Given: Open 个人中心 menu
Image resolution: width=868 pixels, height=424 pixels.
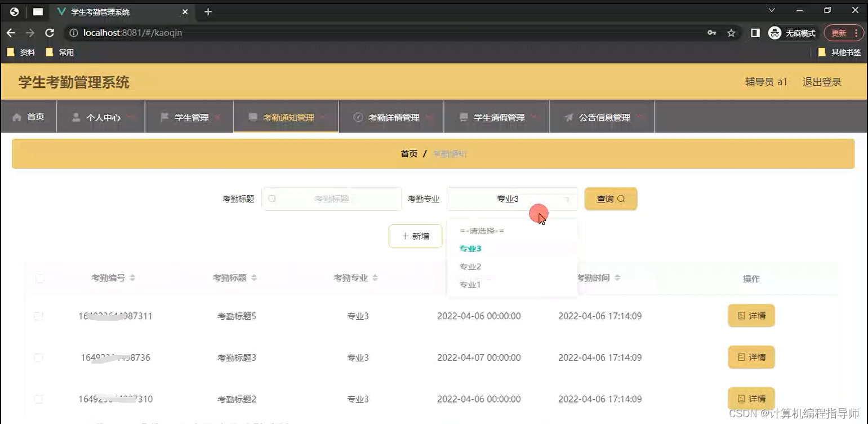Looking at the screenshot, I should 101,117.
